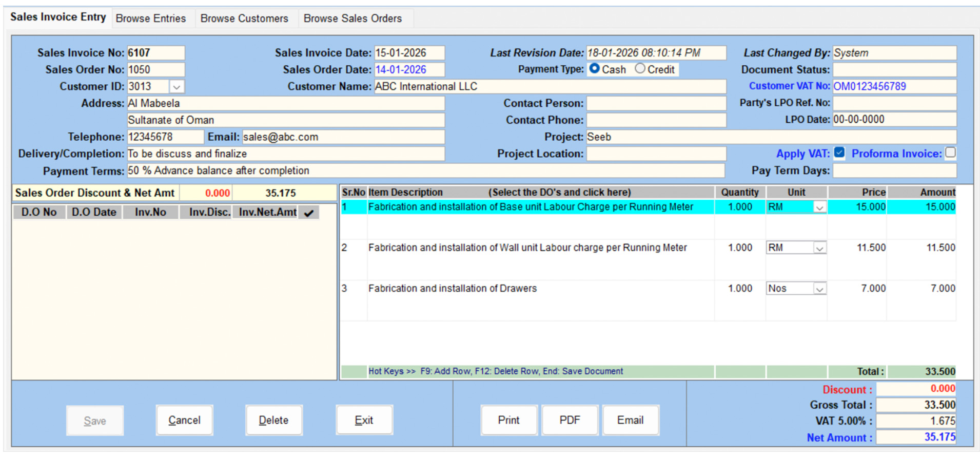The width and height of the screenshot is (980, 457).
Task: Click the checkmark icon in D.O header
Action: [309, 213]
